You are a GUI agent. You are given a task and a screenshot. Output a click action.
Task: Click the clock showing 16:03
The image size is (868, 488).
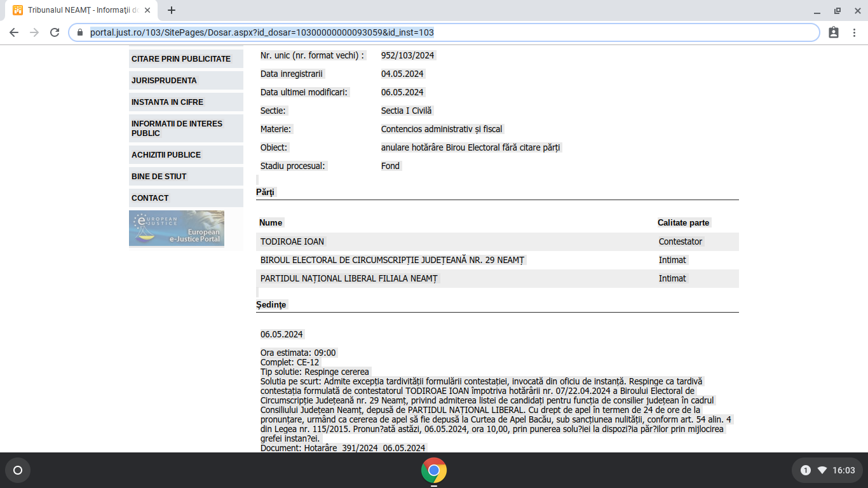point(844,470)
